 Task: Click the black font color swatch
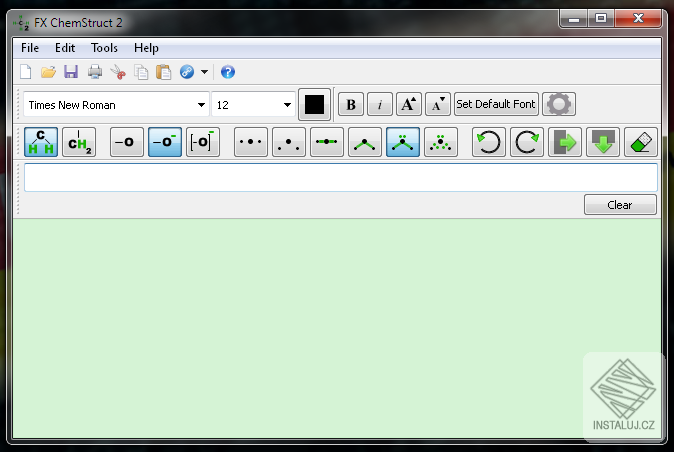click(x=314, y=104)
